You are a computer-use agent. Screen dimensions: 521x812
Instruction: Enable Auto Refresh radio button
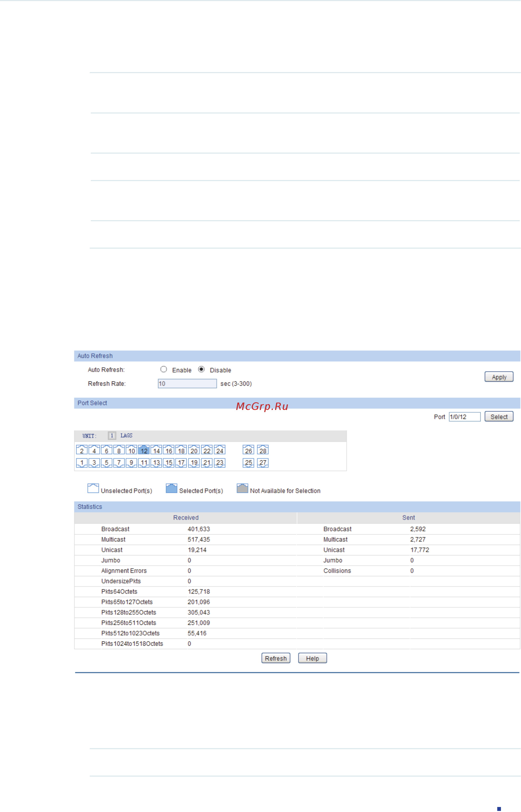tap(164, 370)
